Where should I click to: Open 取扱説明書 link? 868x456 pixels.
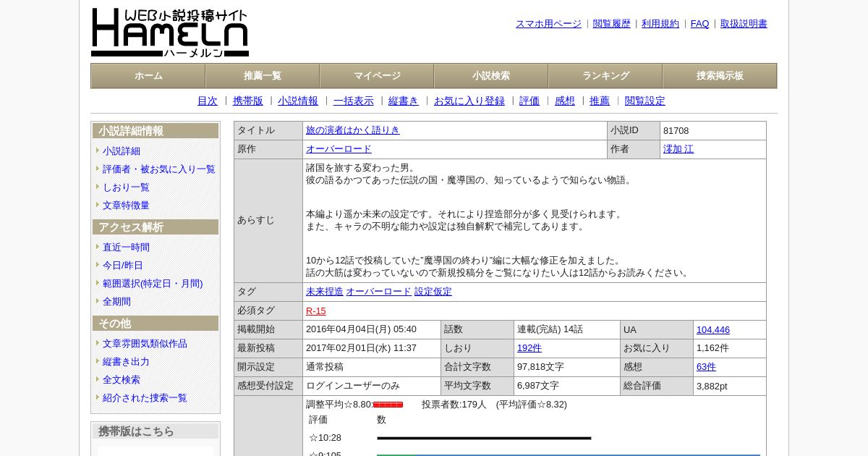pyautogui.click(x=744, y=24)
